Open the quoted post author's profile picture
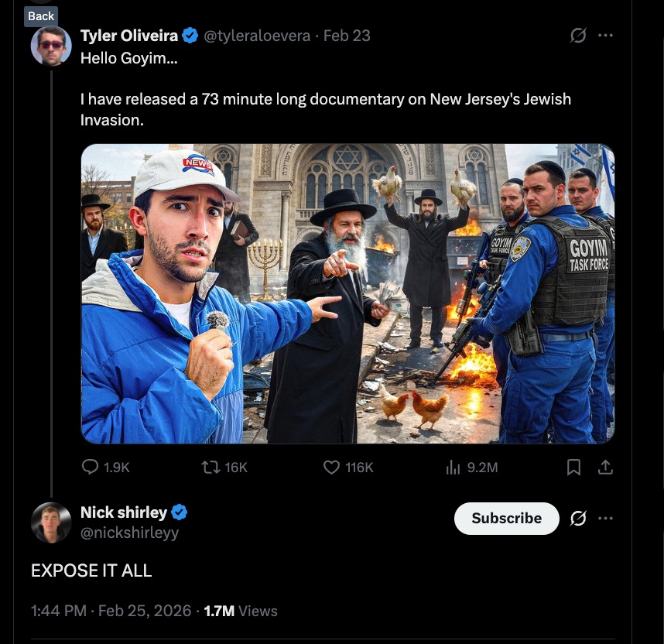Screen dimensions: 664x644 click(51, 46)
